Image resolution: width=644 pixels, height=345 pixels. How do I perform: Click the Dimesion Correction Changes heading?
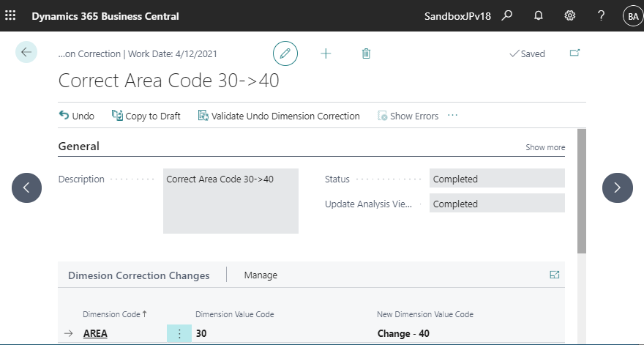point(139,275)
